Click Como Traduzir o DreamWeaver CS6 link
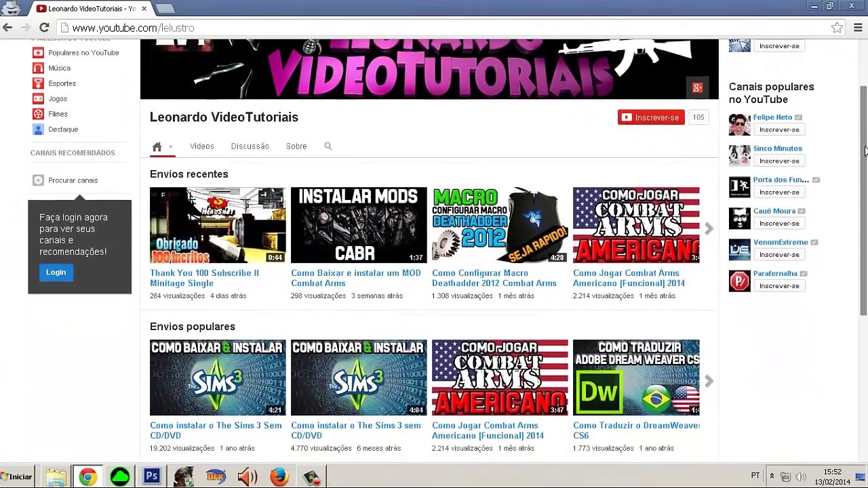This screenshot has width=868, height=488. (x=636, y=430)
